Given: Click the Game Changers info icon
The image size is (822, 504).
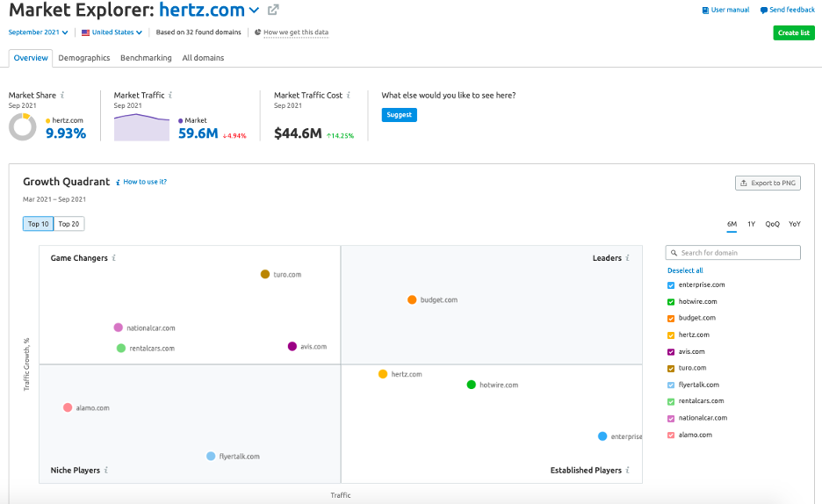Looking at the screenshot, I should (114, 258).
